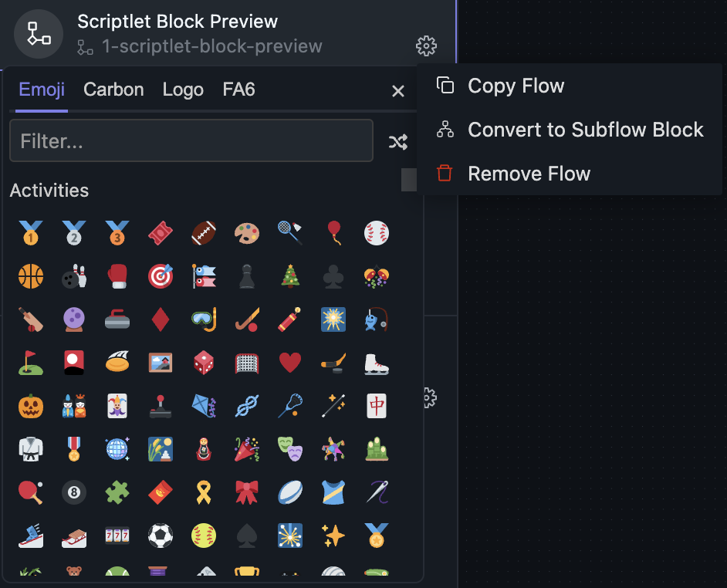Pick the red boxing glove emoji

[x=117, y=275]
